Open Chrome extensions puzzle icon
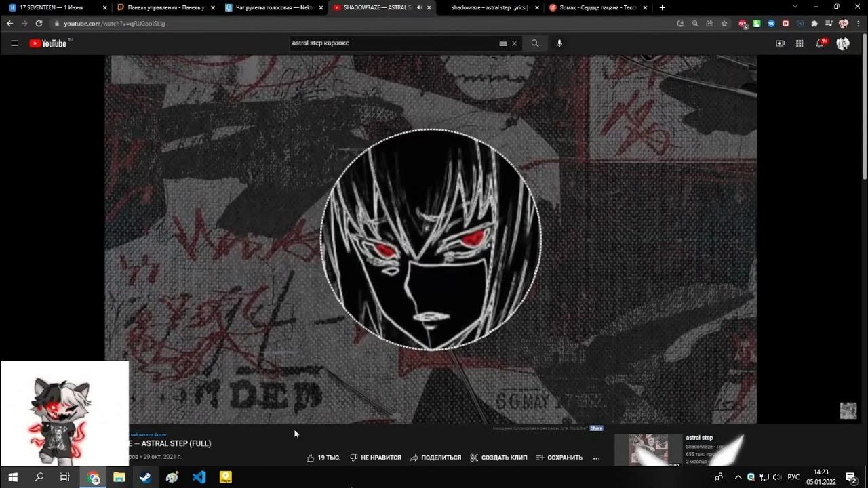This screenshot has width=868, height=488. coord(814,23)
